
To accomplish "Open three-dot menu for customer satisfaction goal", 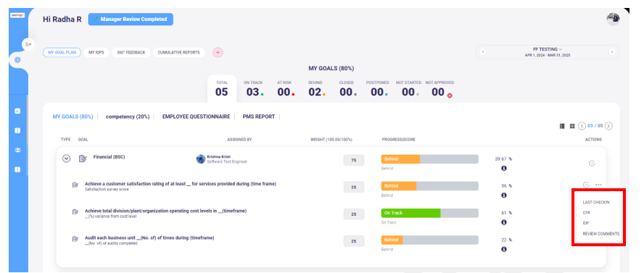I will coord(598,185).
